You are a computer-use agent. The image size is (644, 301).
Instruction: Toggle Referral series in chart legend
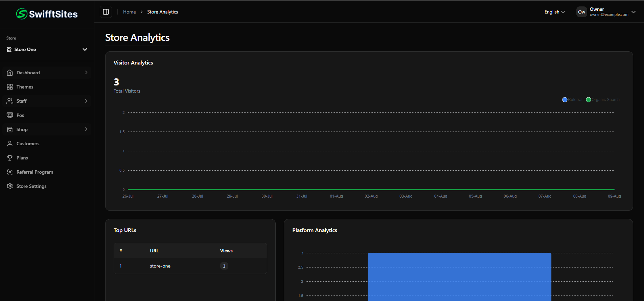(572, 100)
